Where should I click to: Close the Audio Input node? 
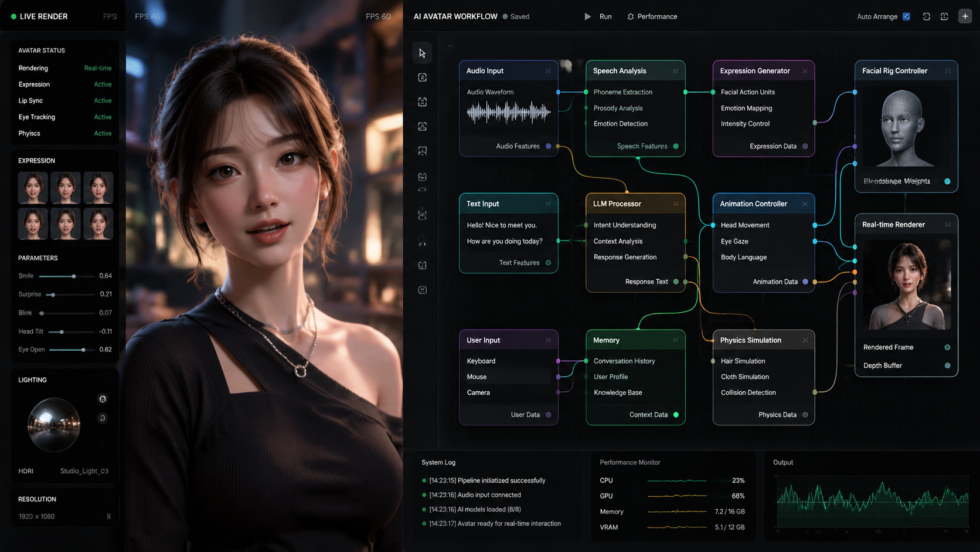(548, 71)
